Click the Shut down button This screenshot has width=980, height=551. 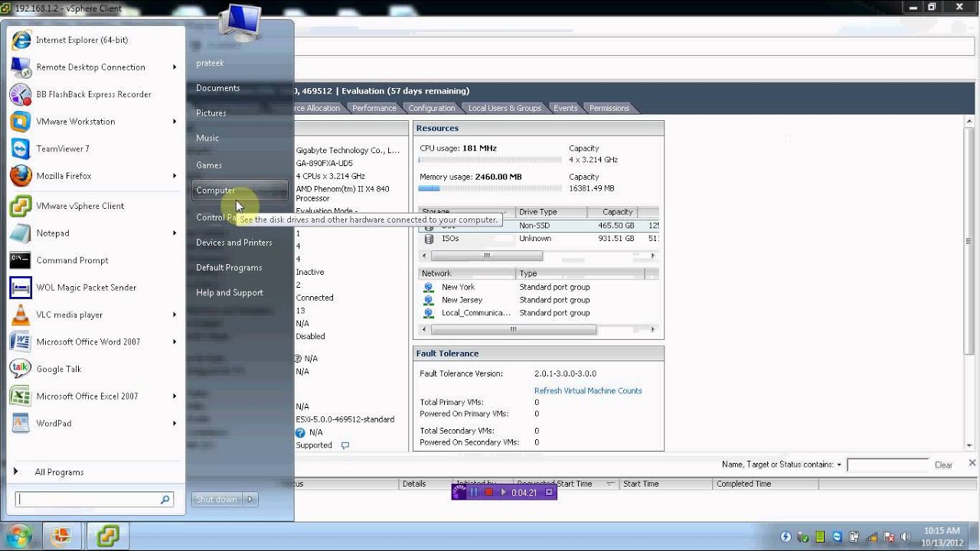point(217,500)
